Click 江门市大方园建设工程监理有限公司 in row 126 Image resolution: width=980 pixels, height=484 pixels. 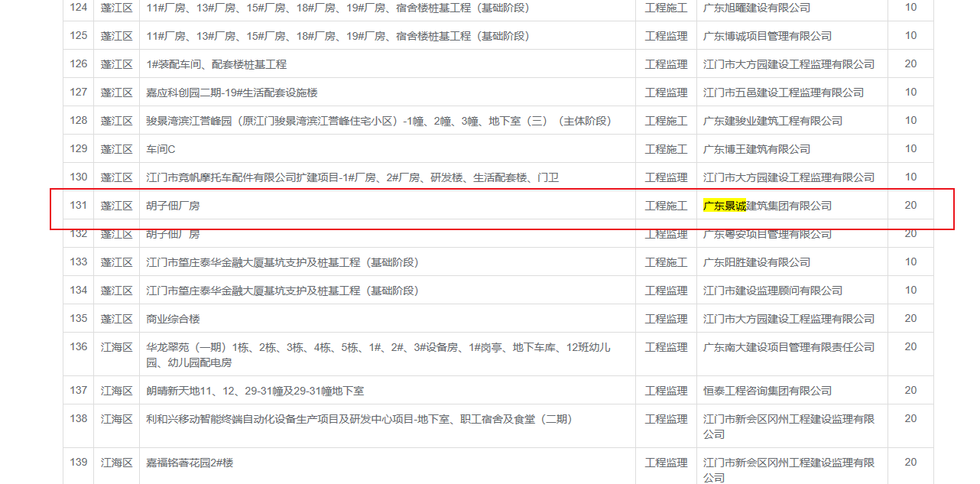pyautogui.click(x=789, y=64)
